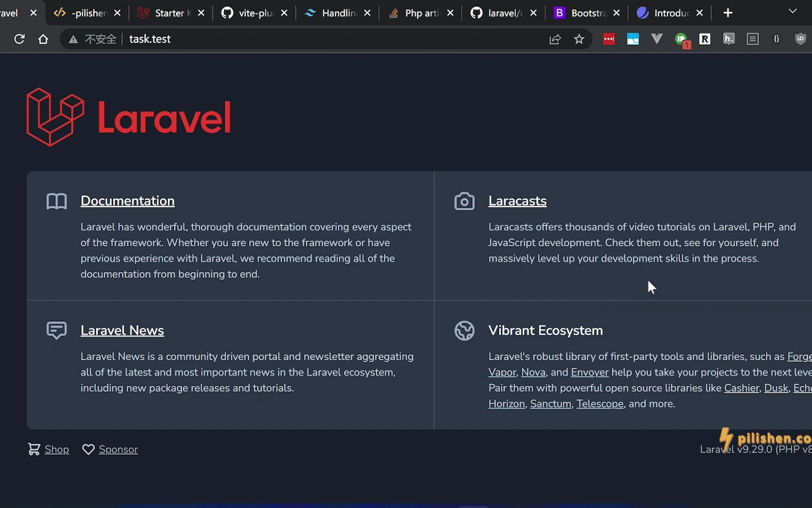812x508 pixels.
Task: Click the book icon beside Documentation
Action: [x=57, y=201]
